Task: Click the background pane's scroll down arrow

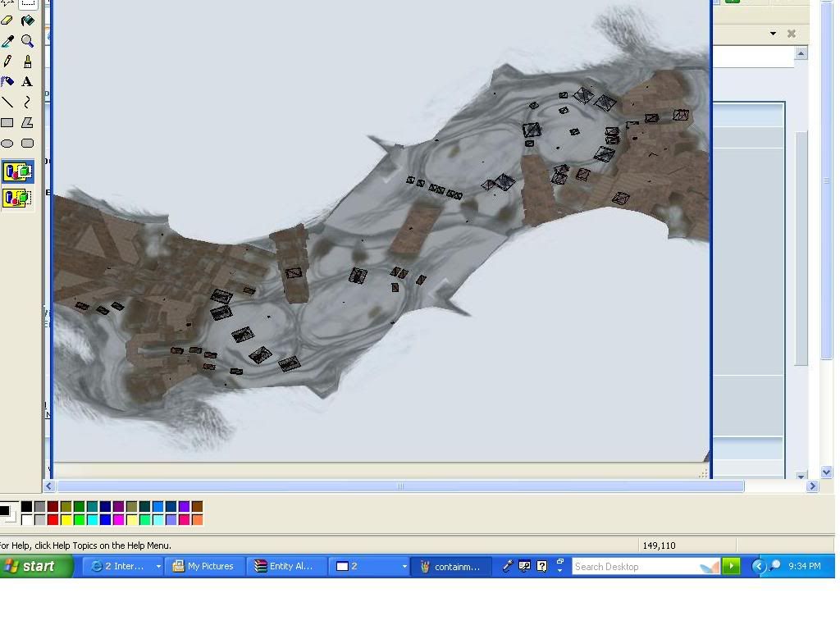Action: click(x=801, y=475)
